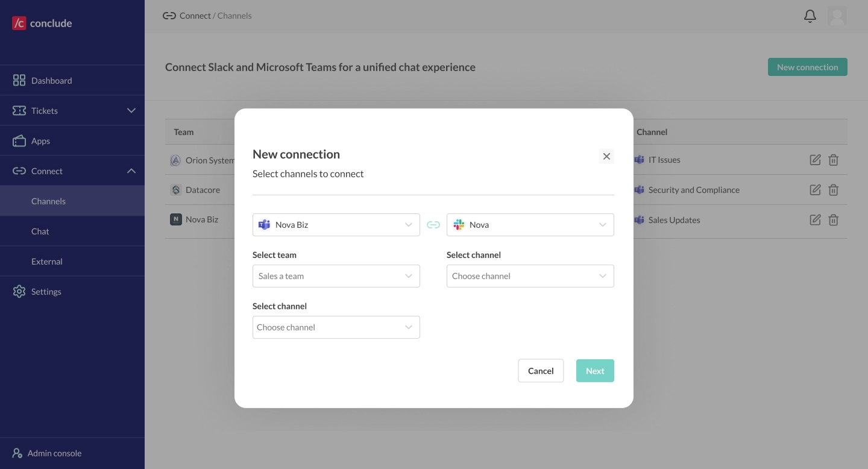868x469 pixels.
Task: Cancel the new connection dialog
Action: point(541,371)
